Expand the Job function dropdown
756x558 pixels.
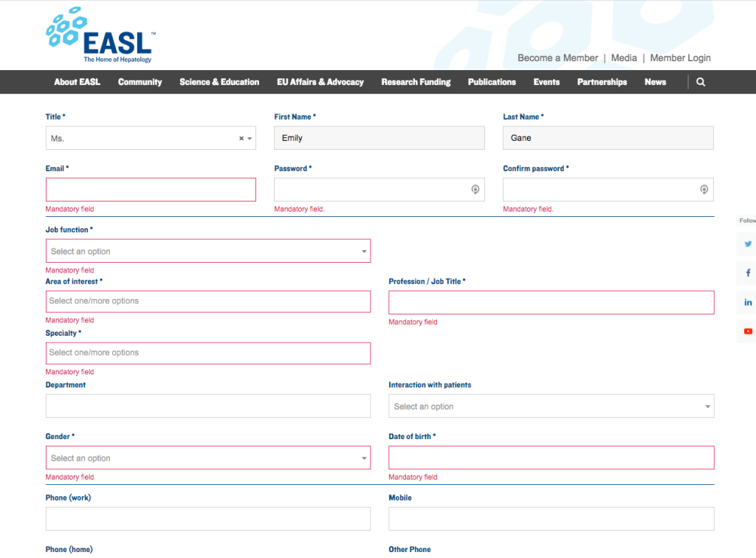207,252
